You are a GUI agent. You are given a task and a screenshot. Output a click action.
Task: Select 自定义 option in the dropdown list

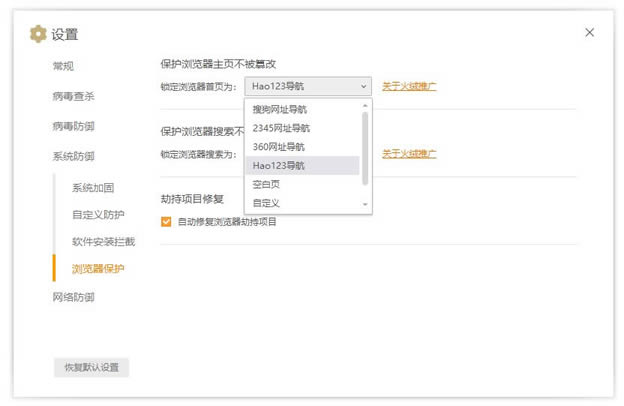point(267,203)
